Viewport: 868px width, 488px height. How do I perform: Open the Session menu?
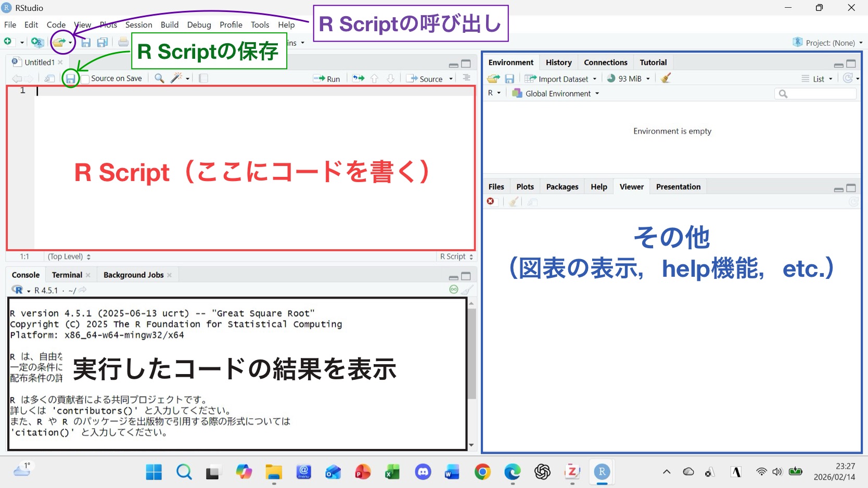(138, 24)
